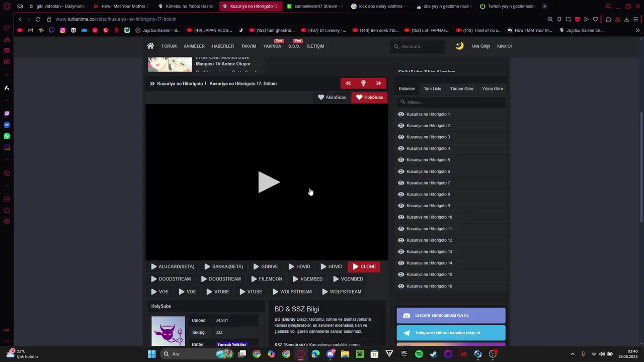Click Discord sunucumuza KATIL button

tap(451, 315)
